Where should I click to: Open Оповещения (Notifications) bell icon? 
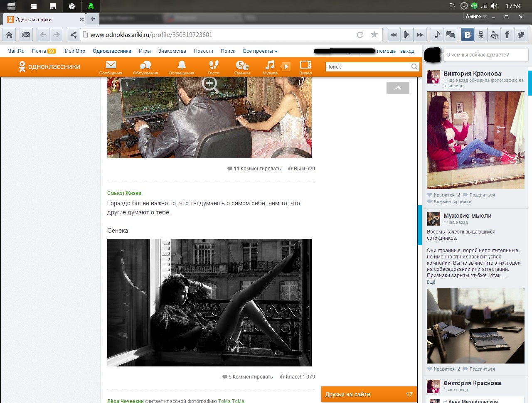(x=181, y=67)
